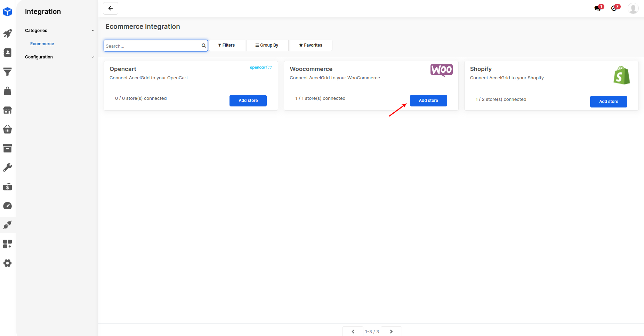Go to the next page of results

coord(391,331)
